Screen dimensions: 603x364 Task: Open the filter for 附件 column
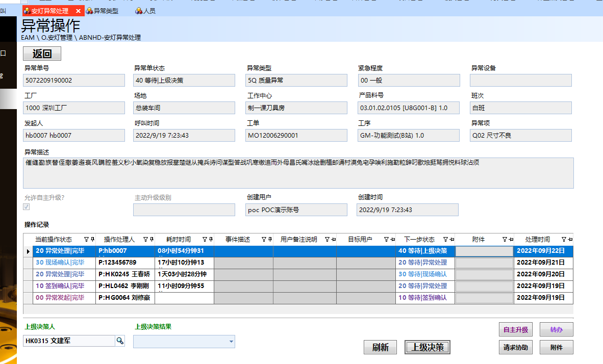[505, 240]
